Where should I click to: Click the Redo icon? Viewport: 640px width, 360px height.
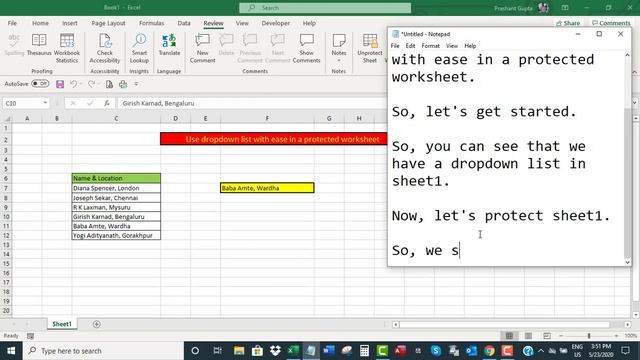point(91,84)
